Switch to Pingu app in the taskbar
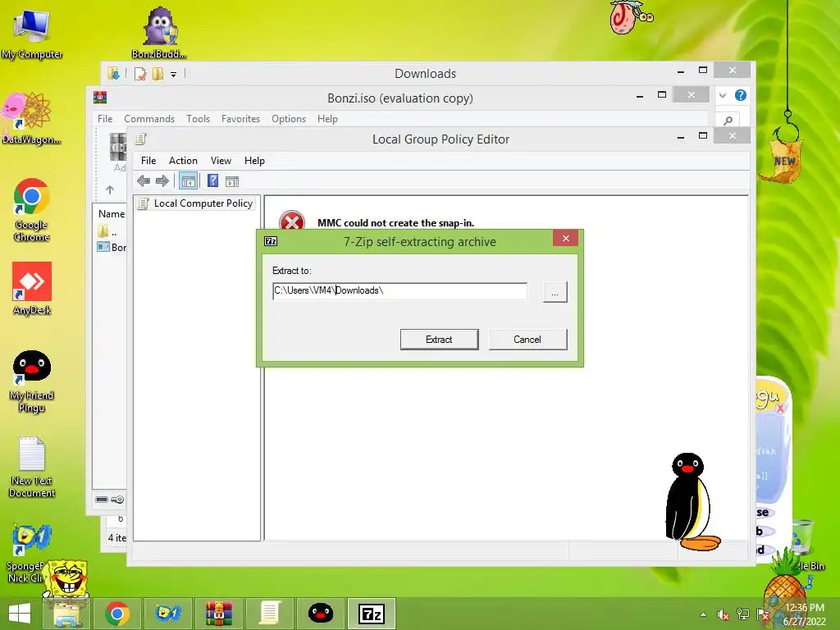 [x=321, y=614]
